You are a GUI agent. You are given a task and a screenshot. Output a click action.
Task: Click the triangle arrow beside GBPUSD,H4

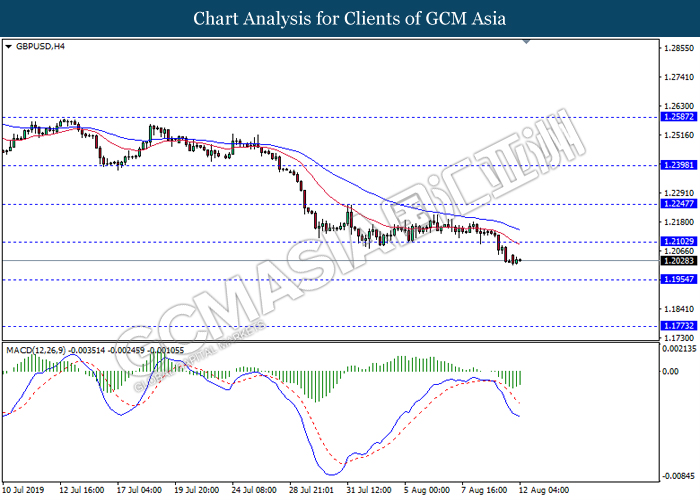(x=9, y=46)
